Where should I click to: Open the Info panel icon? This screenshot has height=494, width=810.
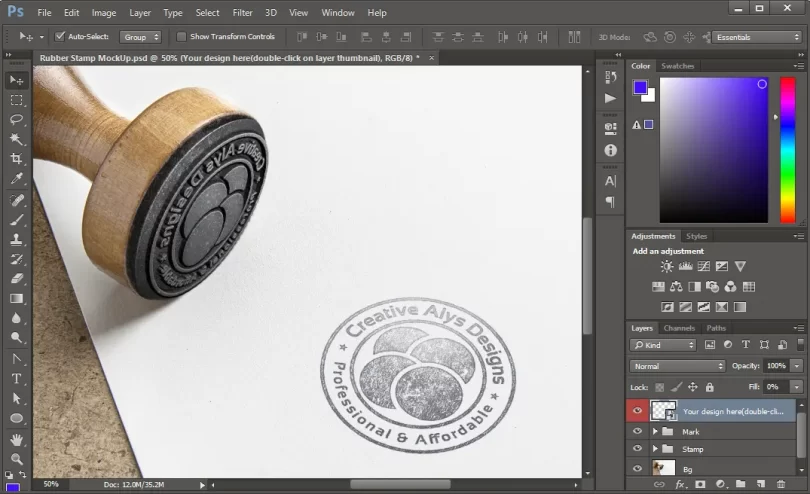tap(611, 150)
